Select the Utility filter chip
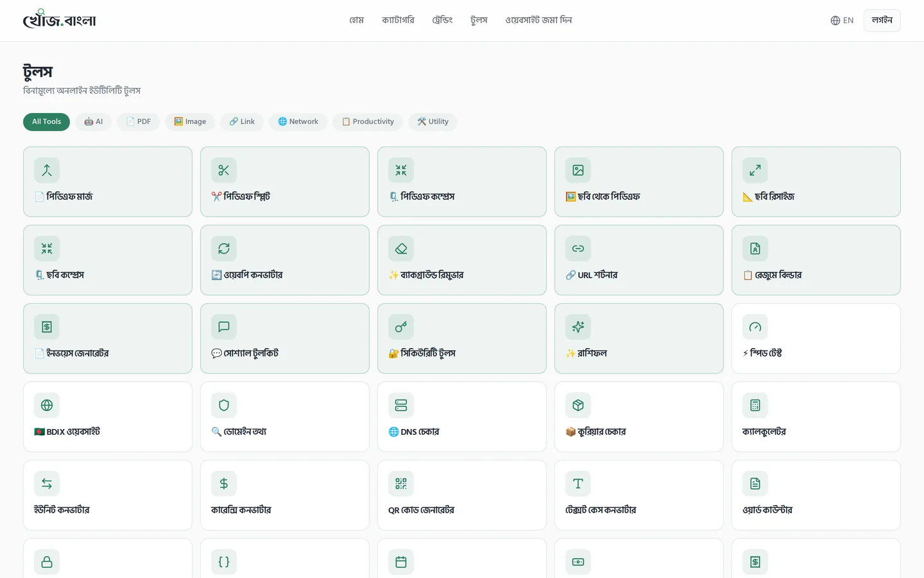The width and height of the screenshot is (924, 578). tap(432, 121)
